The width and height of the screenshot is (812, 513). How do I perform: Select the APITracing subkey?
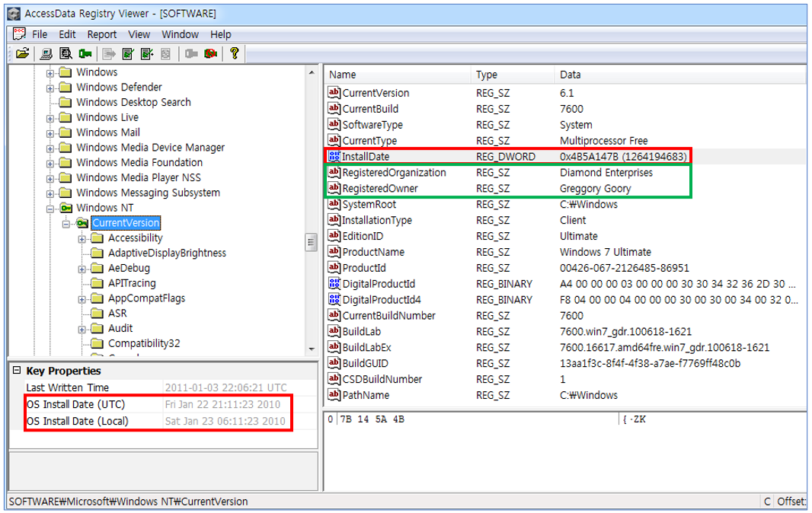tap(132, 283)
